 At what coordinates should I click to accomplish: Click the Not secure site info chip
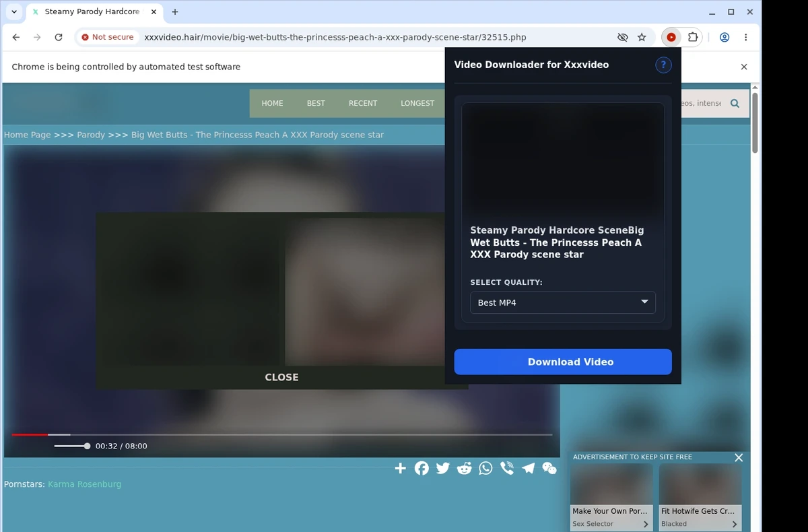pos(108,38)
